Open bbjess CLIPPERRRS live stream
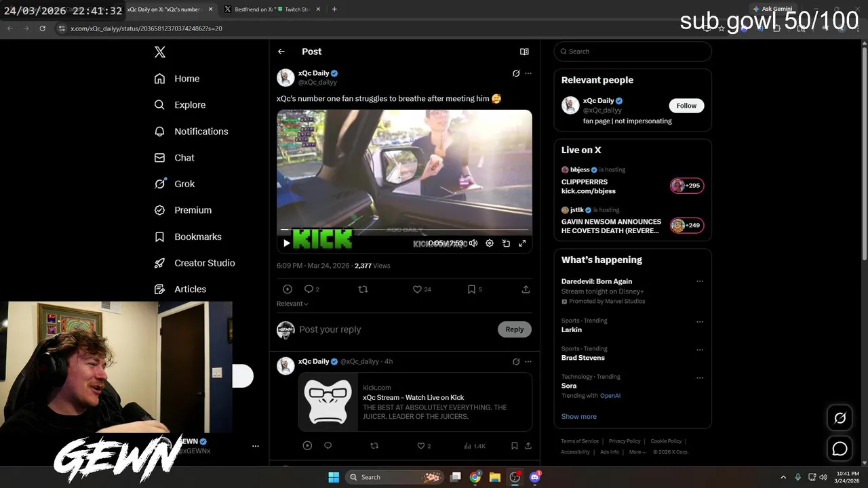 point(633,181)
